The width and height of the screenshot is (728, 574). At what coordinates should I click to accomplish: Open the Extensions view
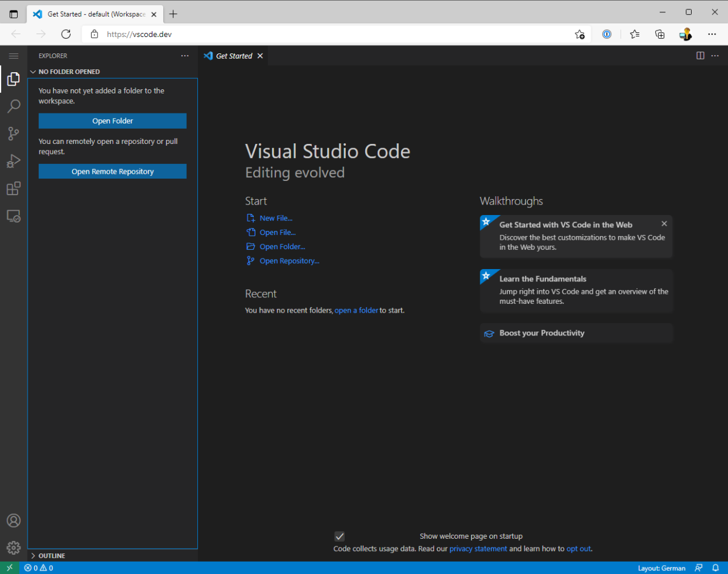coord(13,188)
